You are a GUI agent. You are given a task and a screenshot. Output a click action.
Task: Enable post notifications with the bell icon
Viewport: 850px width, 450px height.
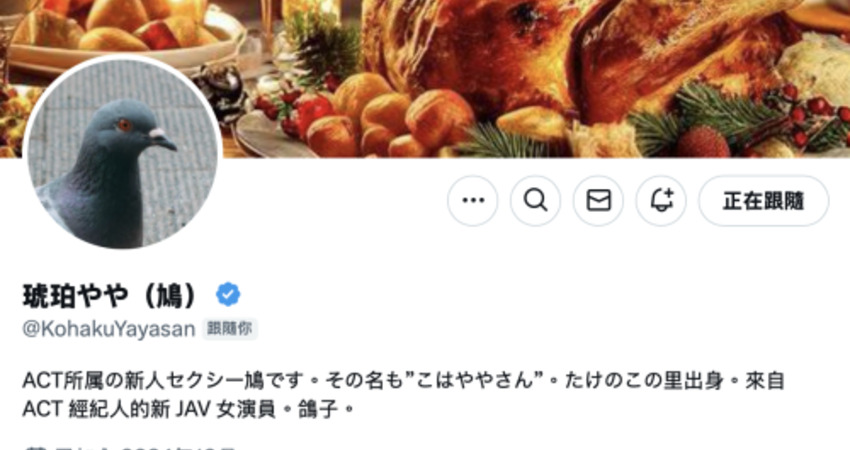click(661, 201)
